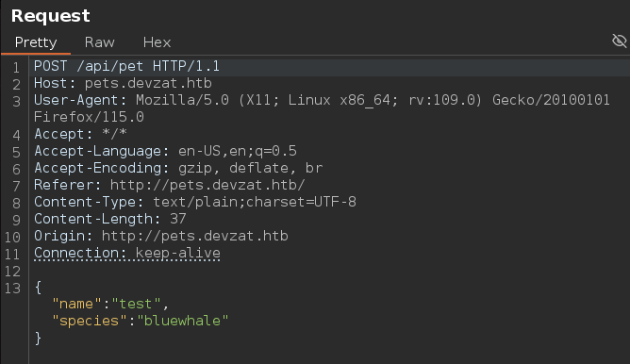Click the "bluewhale" species value
The width and height of the screenshot is (630, 364).
[182, 321]
